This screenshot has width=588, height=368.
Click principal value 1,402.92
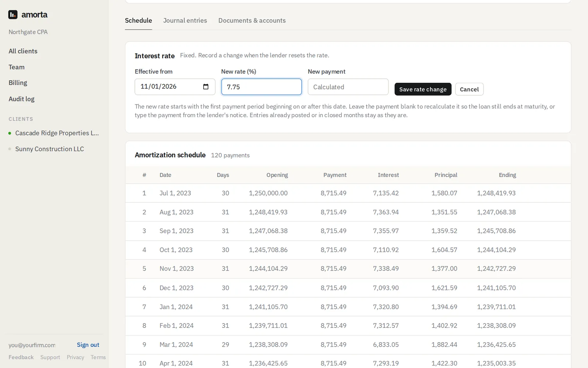pos(444,326)
